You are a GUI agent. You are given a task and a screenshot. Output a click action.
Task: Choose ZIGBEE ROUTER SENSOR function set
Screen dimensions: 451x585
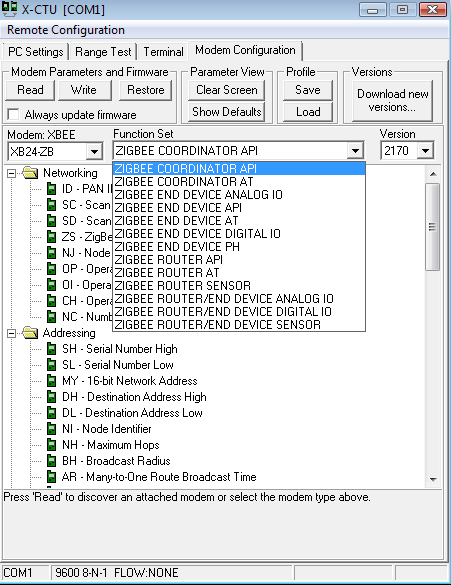(x=239, y=286)
